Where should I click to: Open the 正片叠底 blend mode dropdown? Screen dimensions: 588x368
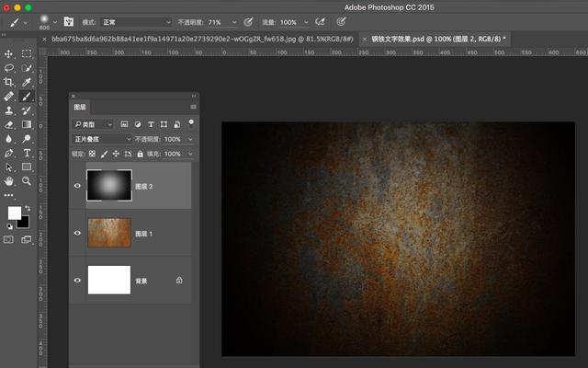pos(101,139)
